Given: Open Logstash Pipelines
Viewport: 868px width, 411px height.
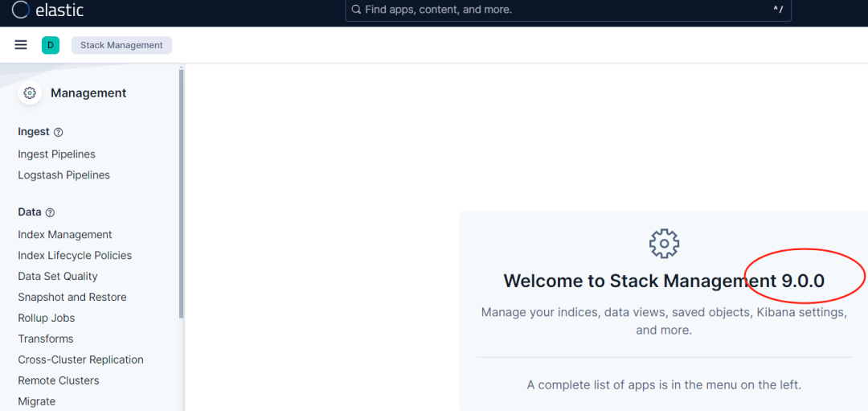Looking at the screenshot, I should (x=63, y=175).
